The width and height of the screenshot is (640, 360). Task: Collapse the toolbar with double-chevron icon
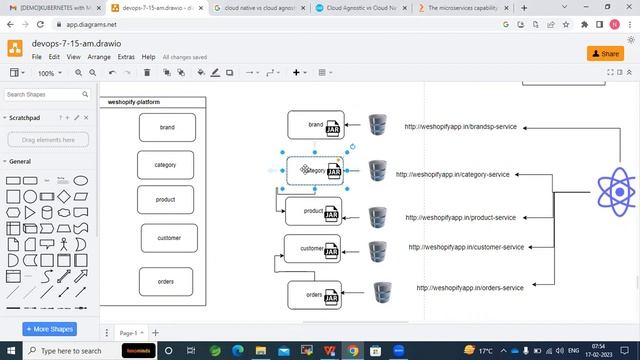629,72
